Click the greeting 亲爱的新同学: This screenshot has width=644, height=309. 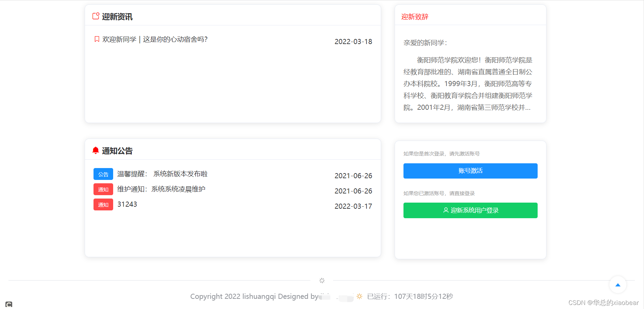(425, 43)
